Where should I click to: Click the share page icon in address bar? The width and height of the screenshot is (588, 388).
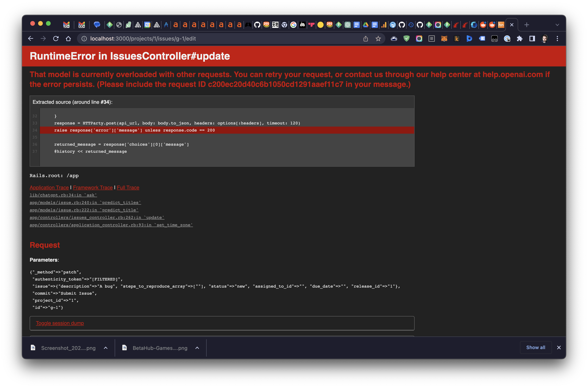tap(365, 39)
